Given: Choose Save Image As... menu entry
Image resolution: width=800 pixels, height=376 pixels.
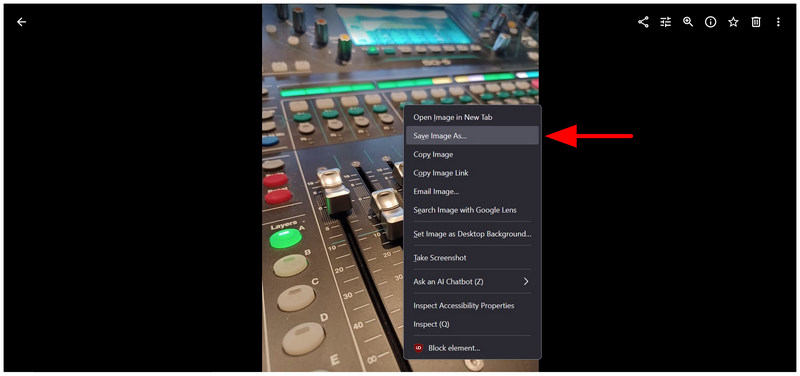Looking at the screenshot, I should pyautogui.click(x=472, y=136).
